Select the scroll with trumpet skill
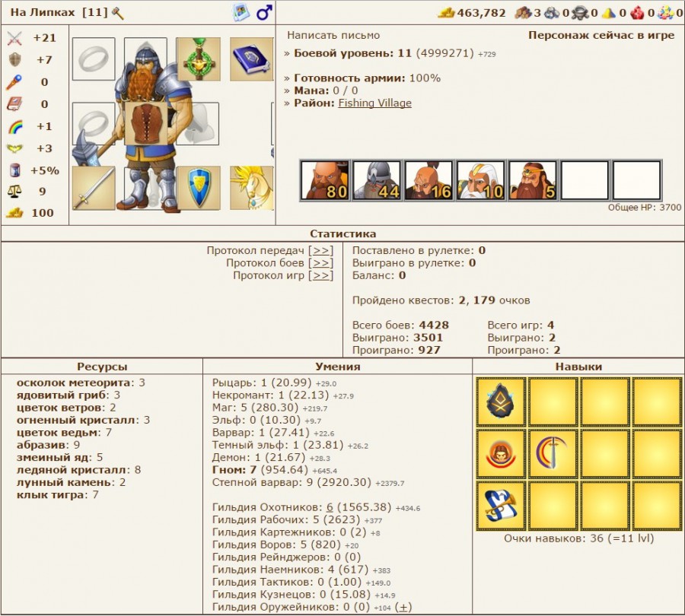 click(x=502, y=506)
